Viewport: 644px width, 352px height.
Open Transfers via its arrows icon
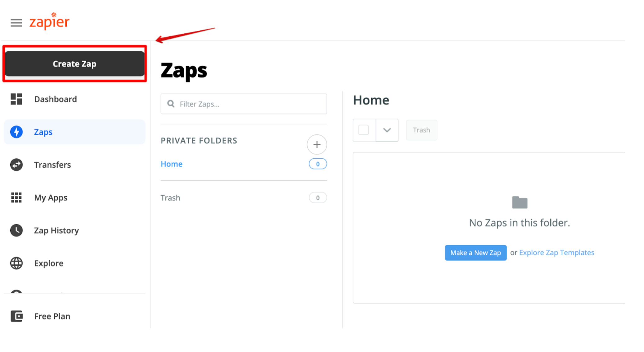[x=16, y=165]
